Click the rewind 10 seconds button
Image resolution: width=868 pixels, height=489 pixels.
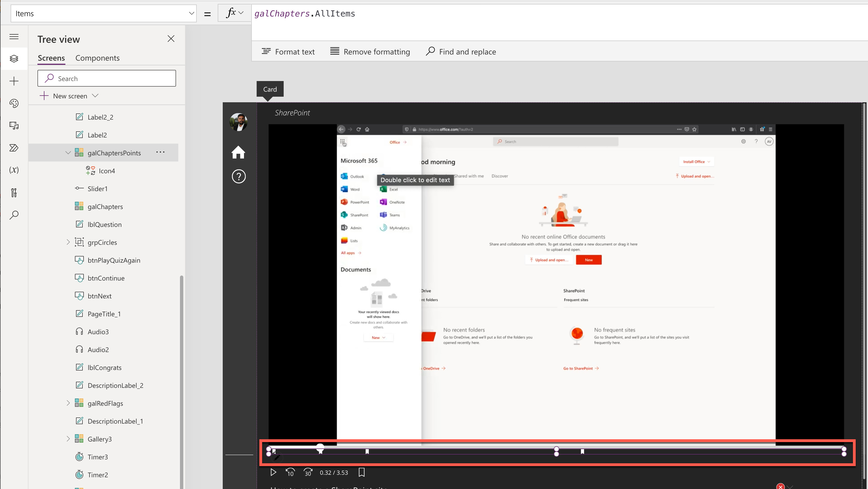click(x=290, y=472)
